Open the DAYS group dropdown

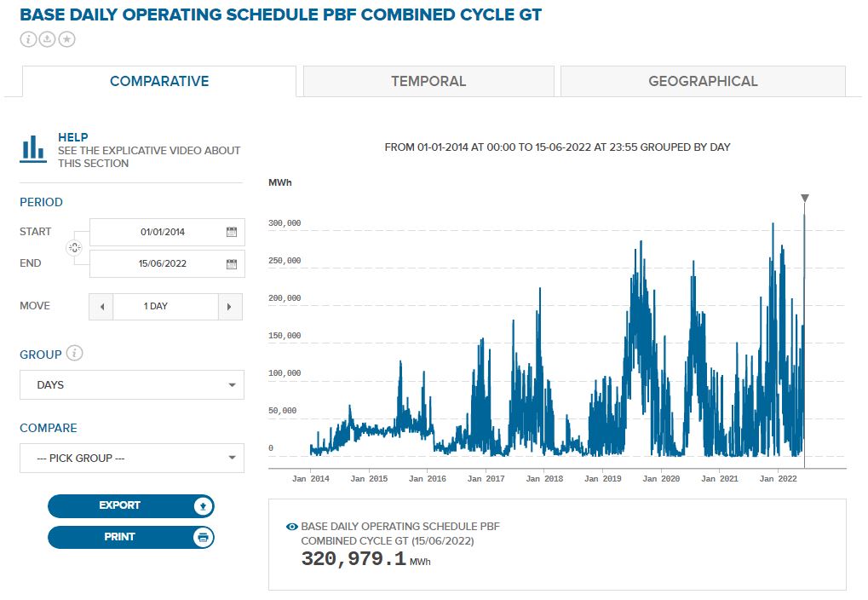[x=132, y=385]
